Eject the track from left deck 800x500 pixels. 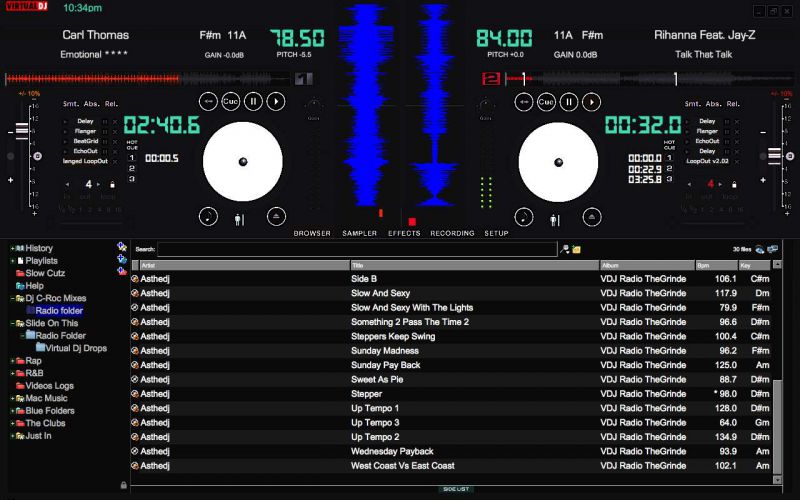pos(276,216)
